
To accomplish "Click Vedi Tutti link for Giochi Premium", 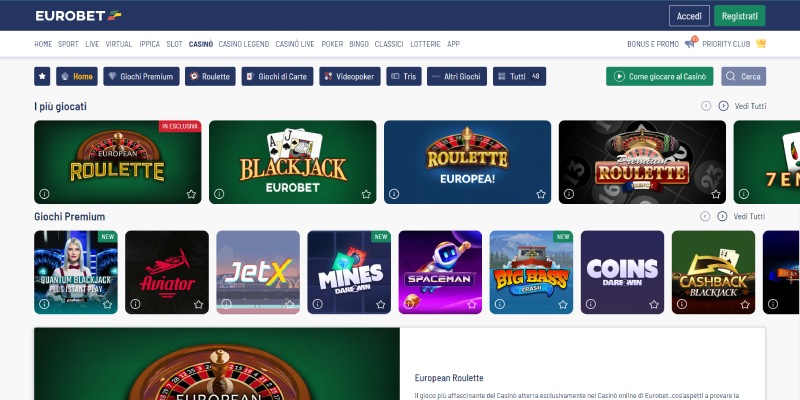I will tap(749, 216).
